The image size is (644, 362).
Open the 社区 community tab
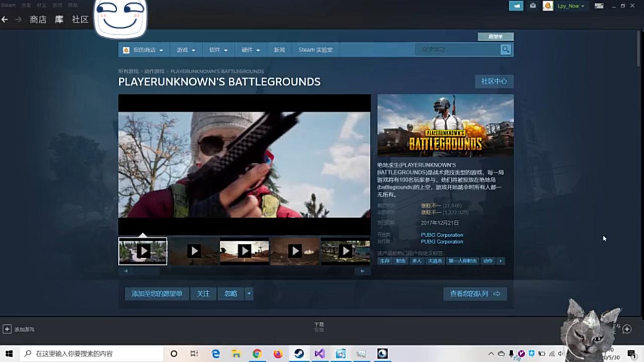[x=80, y=20]
